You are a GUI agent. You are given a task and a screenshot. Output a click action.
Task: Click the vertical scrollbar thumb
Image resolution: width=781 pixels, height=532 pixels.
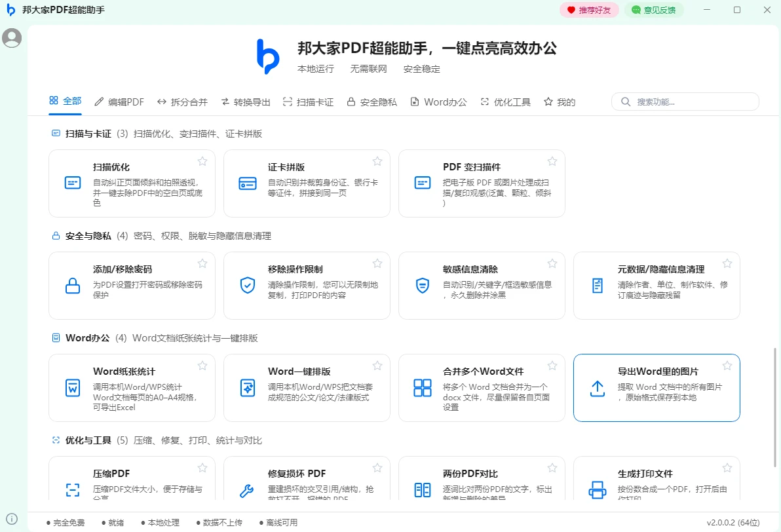[774, 408]
